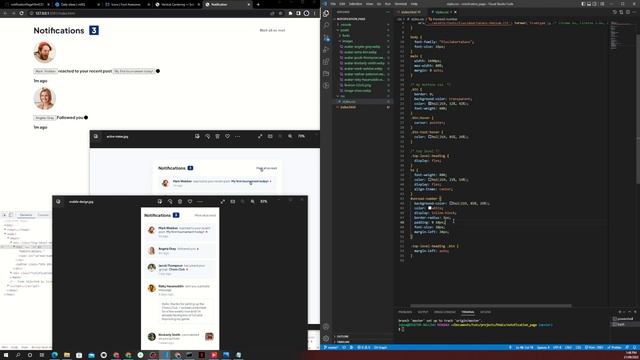Viewport: 640px width, 360px height.
Task: Open a new browser tab with plus button
Action: [x=258, y=4]
